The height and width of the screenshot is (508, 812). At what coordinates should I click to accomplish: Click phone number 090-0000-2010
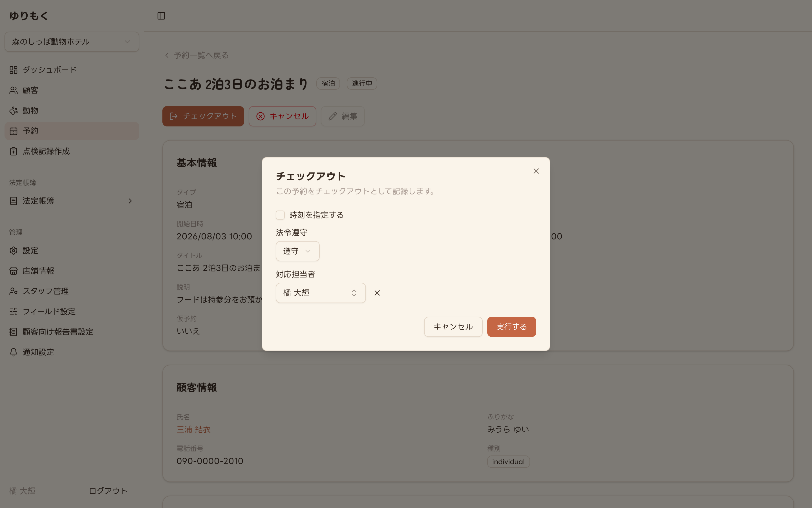point(210,461)
